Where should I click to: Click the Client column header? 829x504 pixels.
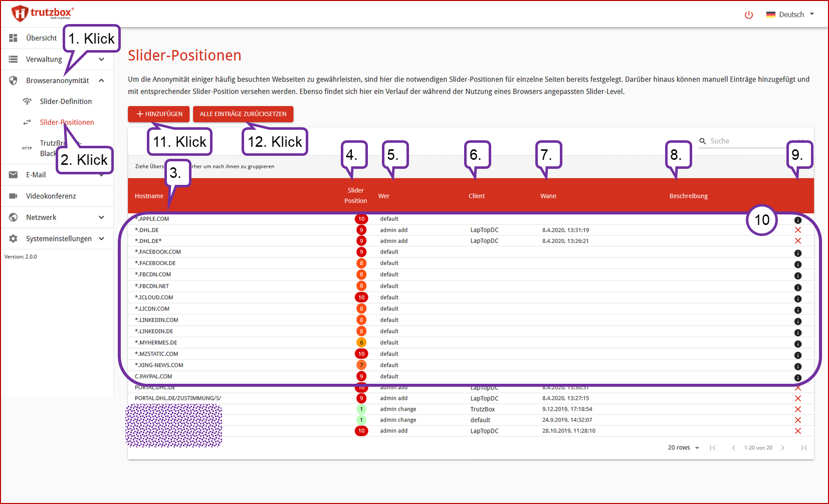(477, 196)
